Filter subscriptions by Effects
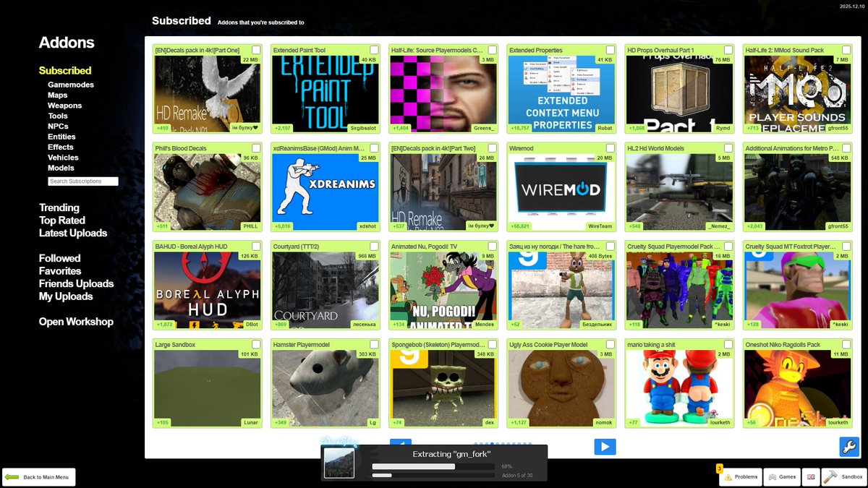868x488 pixels. (61, 147)
